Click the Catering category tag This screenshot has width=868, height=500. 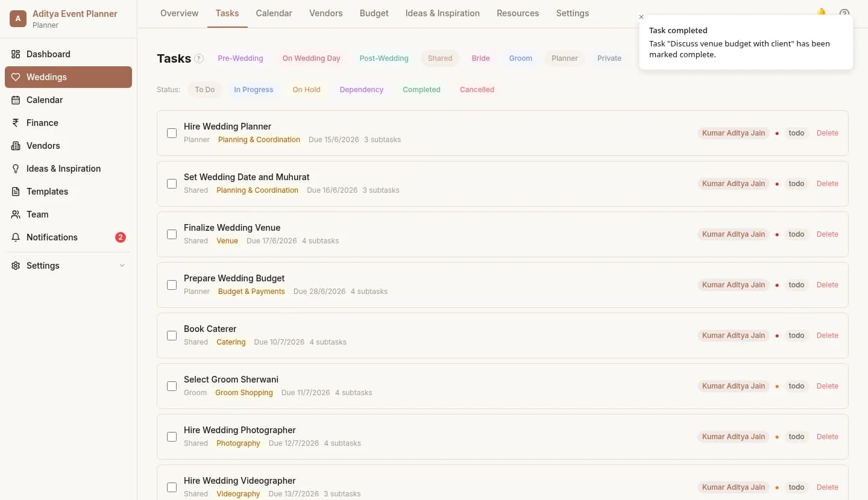[x=231, y=342]
